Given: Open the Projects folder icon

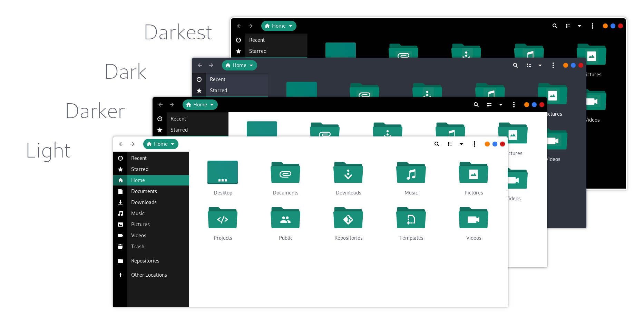Looking at the screenshot, I should coord(223,218).
